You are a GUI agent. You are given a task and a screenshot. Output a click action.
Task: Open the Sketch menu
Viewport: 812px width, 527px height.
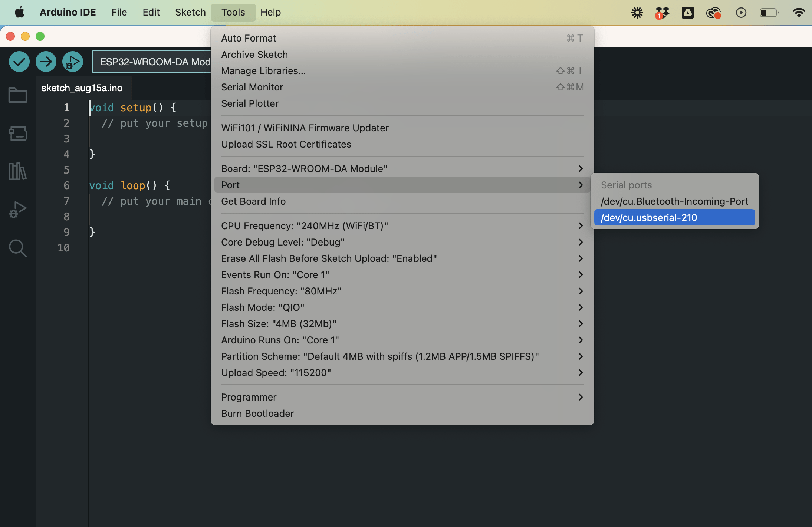pos(190,12)
